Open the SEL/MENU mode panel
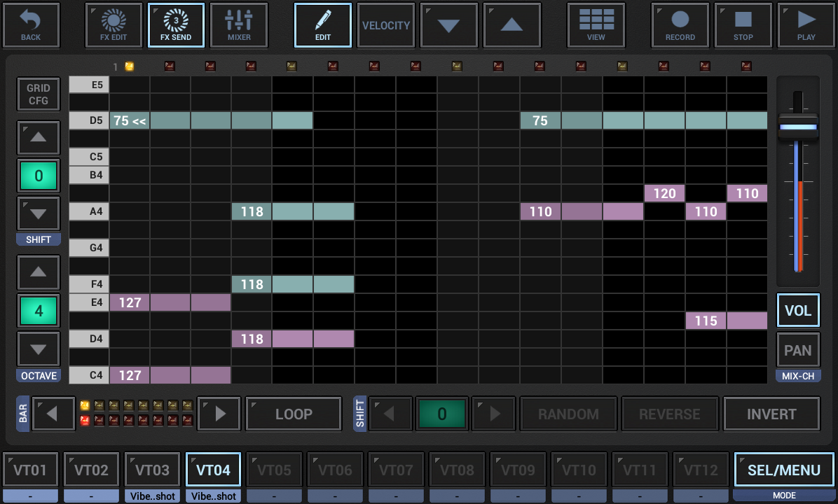Viewport: 838px width, 504px height. click(783, 469)
